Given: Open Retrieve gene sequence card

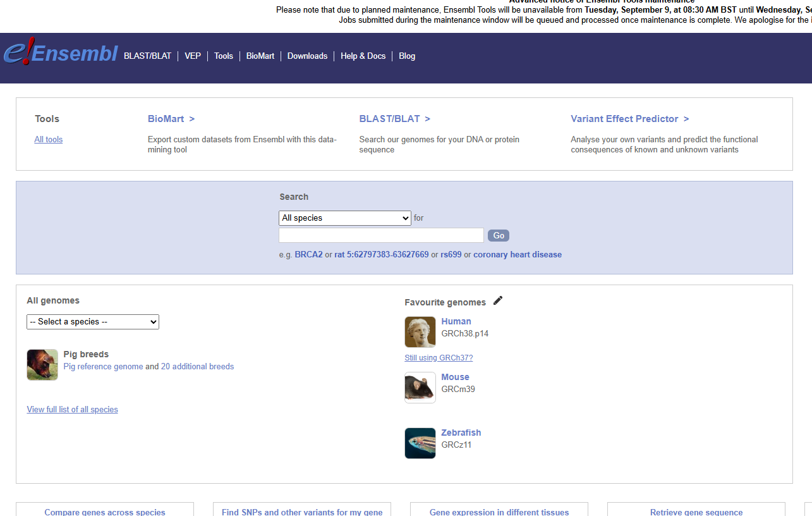Looking at the screenshot, I should (x=696, y=510).
